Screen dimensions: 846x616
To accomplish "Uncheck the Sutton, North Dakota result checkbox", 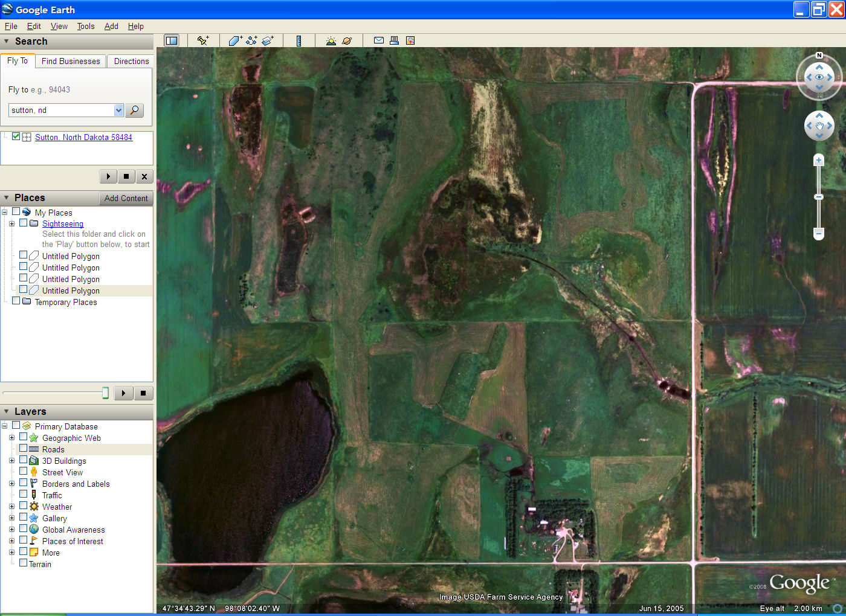I will point(16,136).
